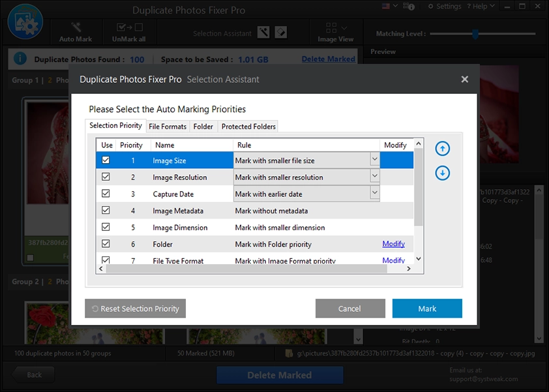Click the blue Delete Marked button
The width and height of the screenshot is (549, 392).
coord(280,375)
